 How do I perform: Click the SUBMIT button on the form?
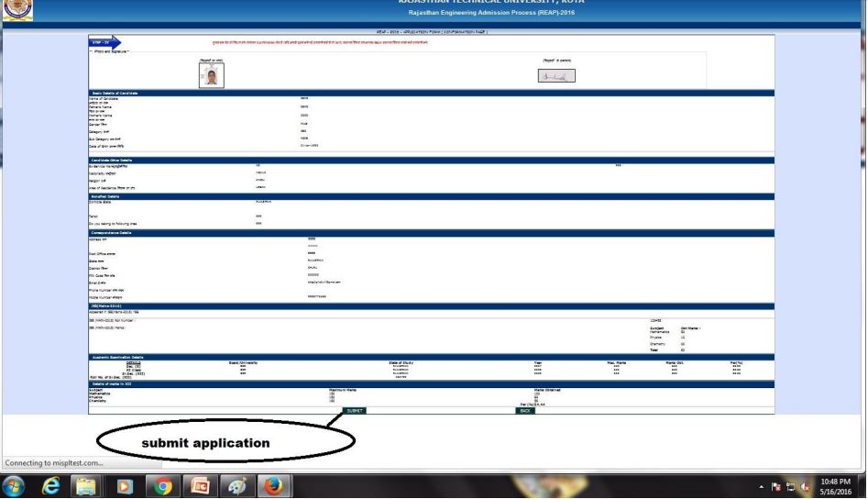coord(355,410)
